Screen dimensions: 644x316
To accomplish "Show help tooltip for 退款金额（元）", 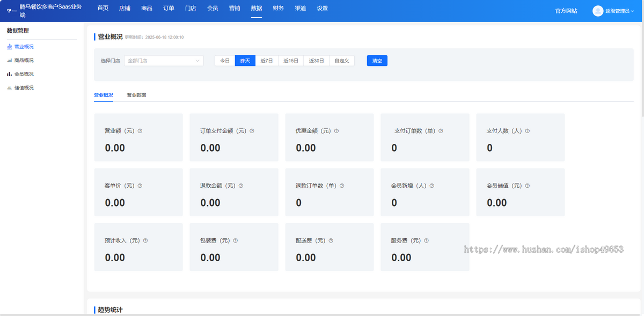I will pos(241,186).
